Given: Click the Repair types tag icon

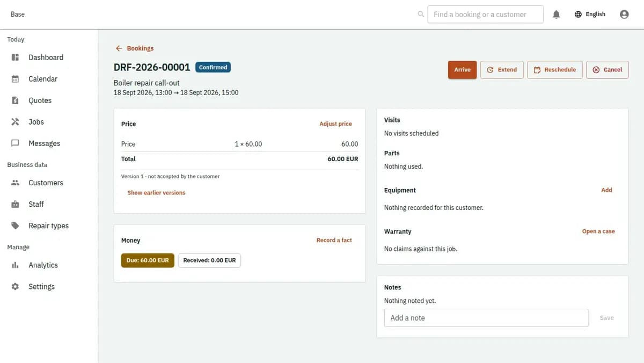Looking at the screenshot, I should tap(16, 226).
